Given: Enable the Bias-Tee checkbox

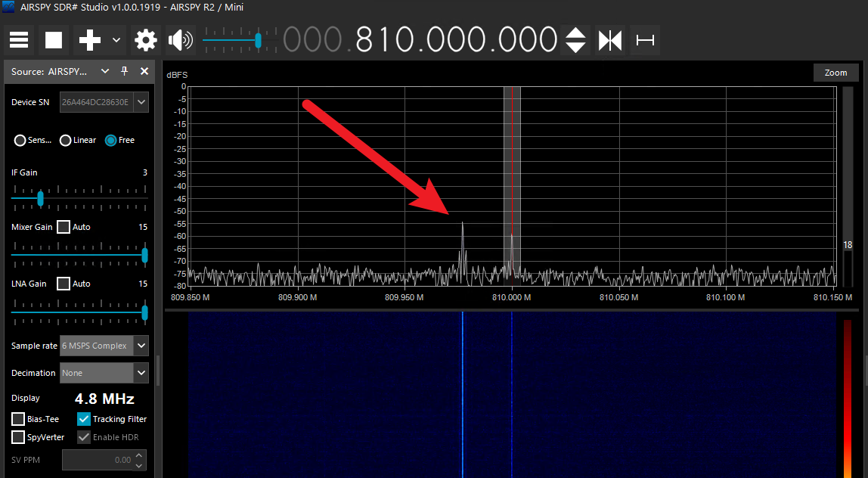Looking at the screenshot, I should (18, 419).
